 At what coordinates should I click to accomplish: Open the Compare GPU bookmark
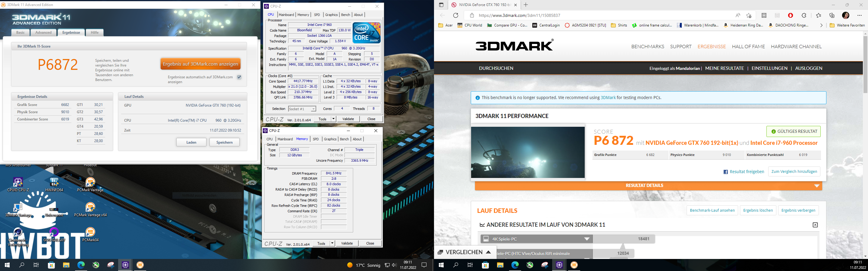click(x=508, y=25)
